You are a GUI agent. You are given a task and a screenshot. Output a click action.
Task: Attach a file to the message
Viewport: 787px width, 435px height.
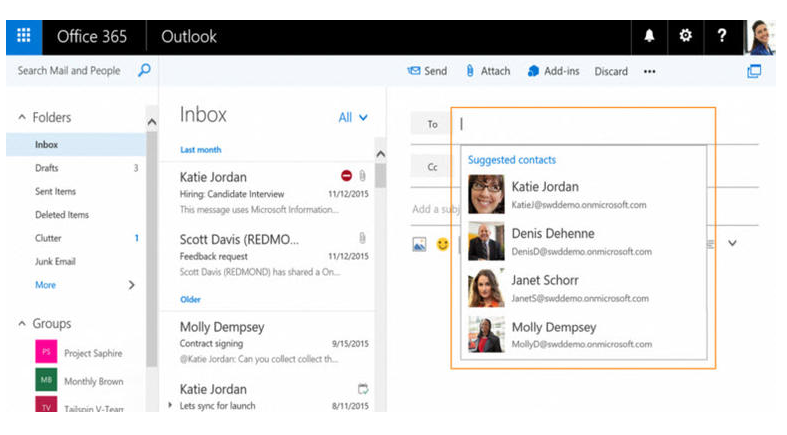pyautogui.click(x=488, y=71)
